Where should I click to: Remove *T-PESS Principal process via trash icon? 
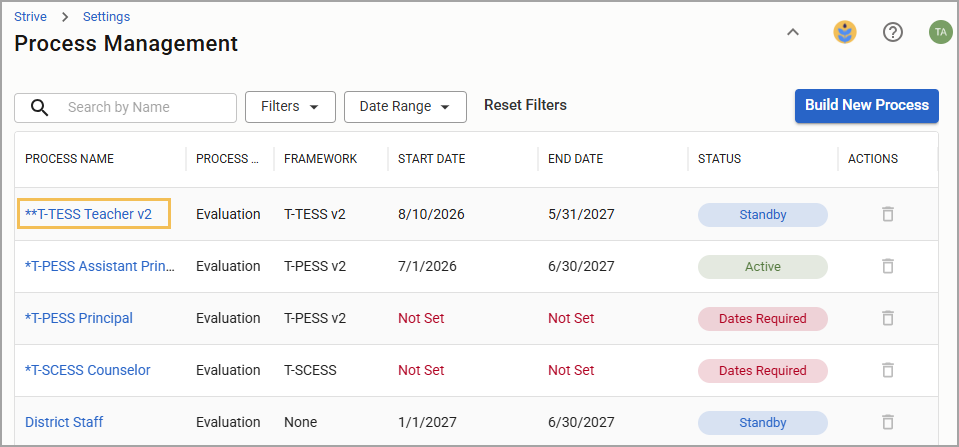coord(887,318)
